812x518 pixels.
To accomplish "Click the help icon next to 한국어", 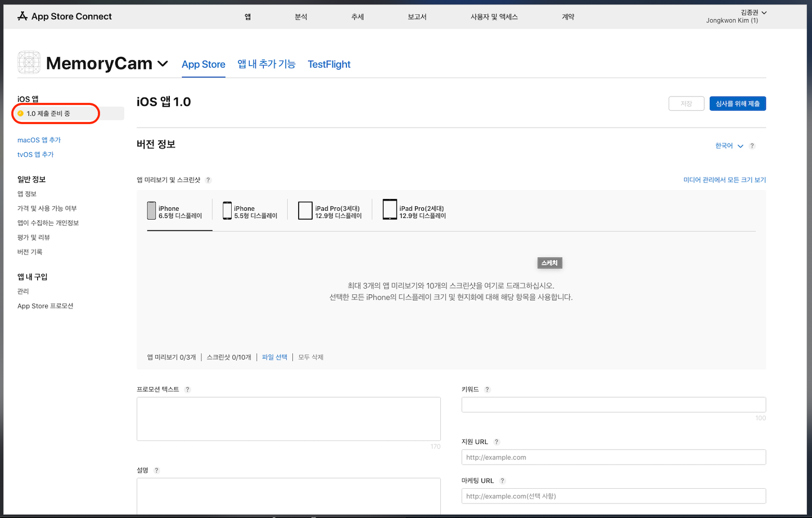I will (x=752, y=146).
